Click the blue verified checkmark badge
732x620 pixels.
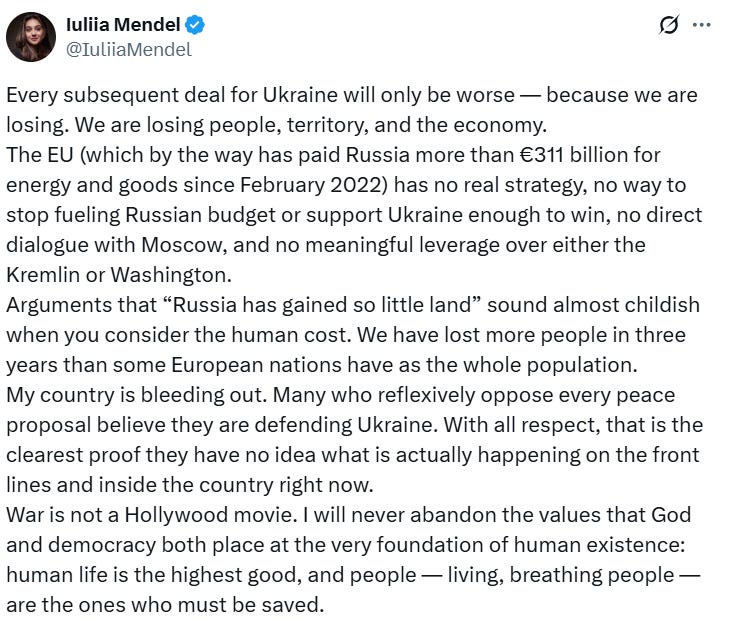(195, 25)
